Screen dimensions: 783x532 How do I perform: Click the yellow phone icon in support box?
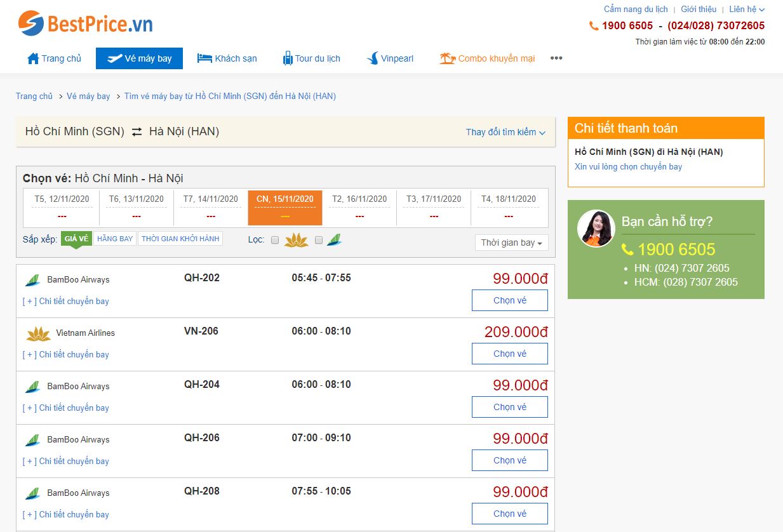pos(627,249)
